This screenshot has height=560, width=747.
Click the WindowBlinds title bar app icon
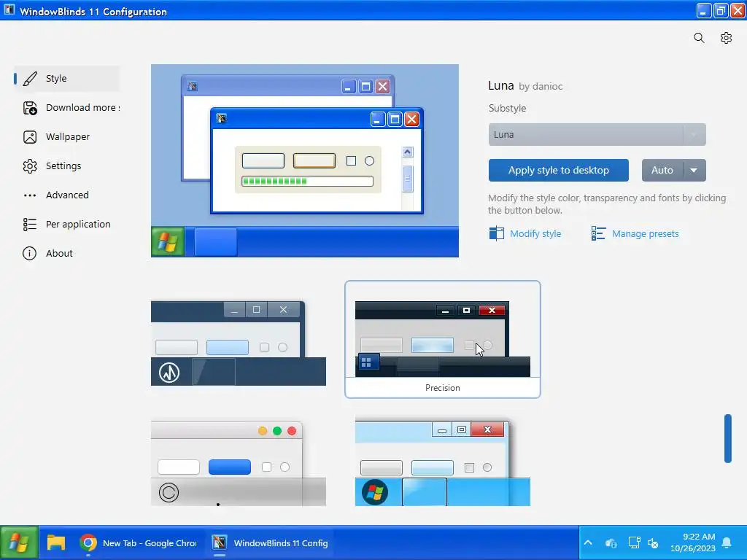pyautogui.click(x=9, y=10)
